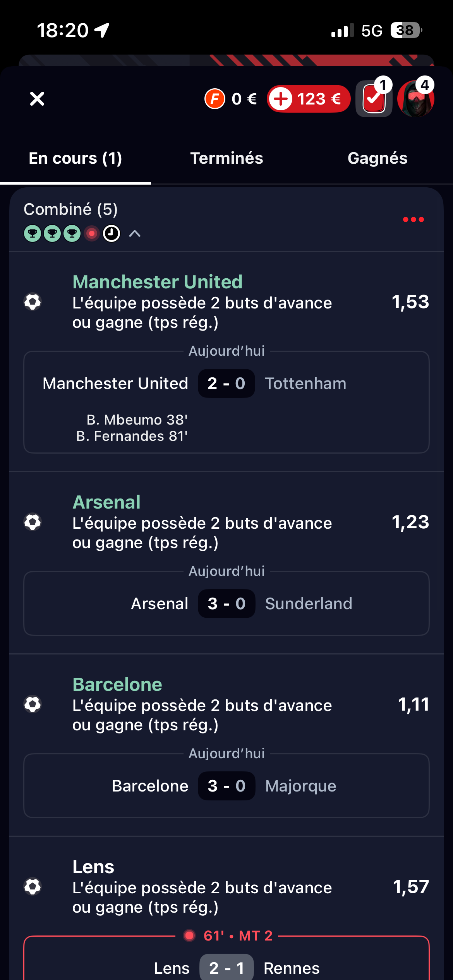The height and width of the screenshot is (980, 453).
Task: Open the Manchester United vs Tottenham match card
Action: (226, 402)
